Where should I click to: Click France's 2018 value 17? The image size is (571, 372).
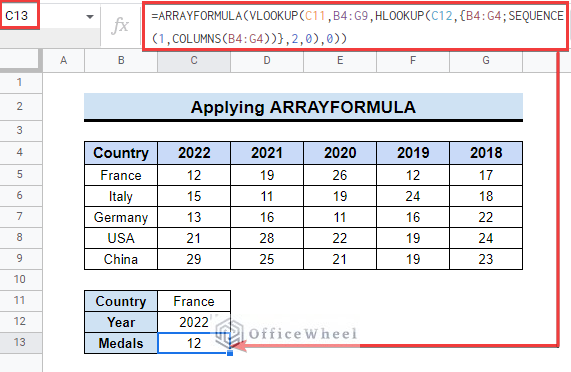(486, 175)
